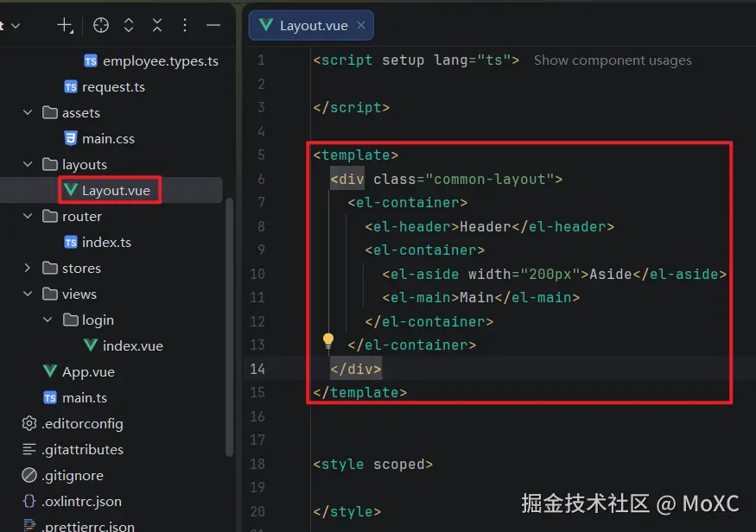Collapse the layouts folder chevron
The image size is (756, 532).
pos(28,164)
